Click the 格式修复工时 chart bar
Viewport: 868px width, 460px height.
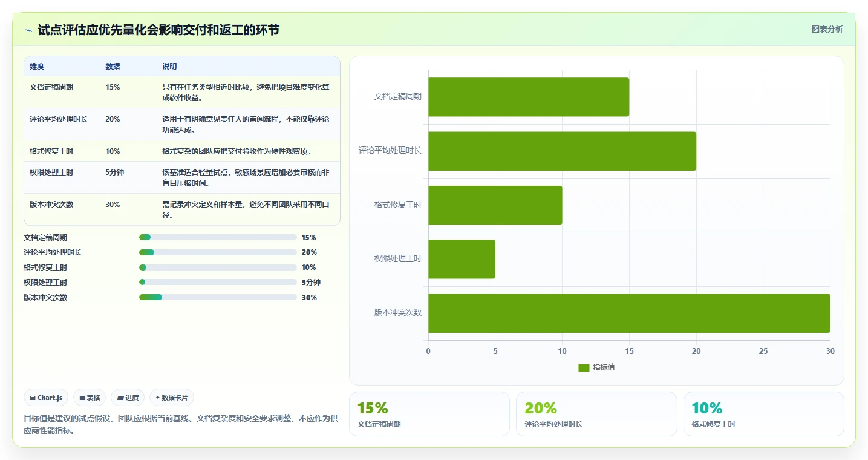click(x=495, y=205)
